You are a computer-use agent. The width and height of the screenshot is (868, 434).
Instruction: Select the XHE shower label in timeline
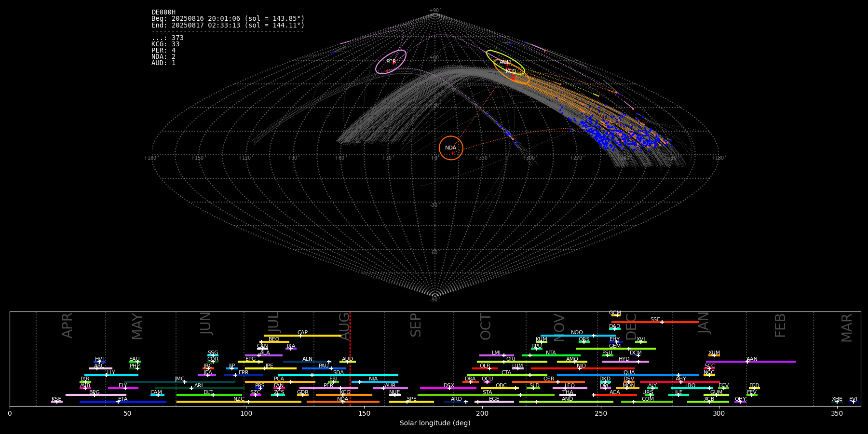pyautogui.click(x=837, y=399)
